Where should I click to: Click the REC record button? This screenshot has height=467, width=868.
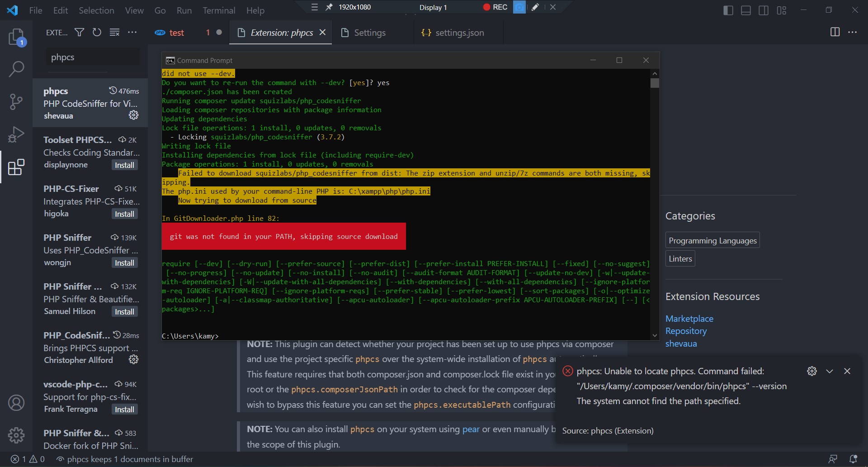click(495, 7)
